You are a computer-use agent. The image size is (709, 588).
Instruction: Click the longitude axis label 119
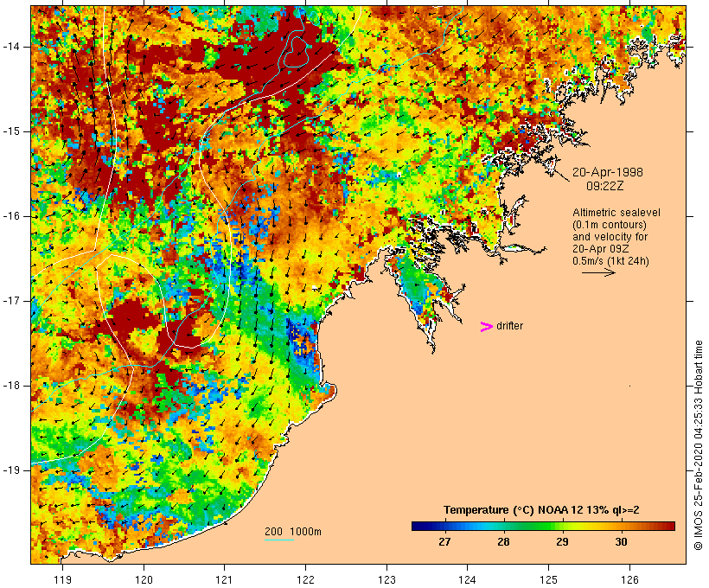[62, 579]
